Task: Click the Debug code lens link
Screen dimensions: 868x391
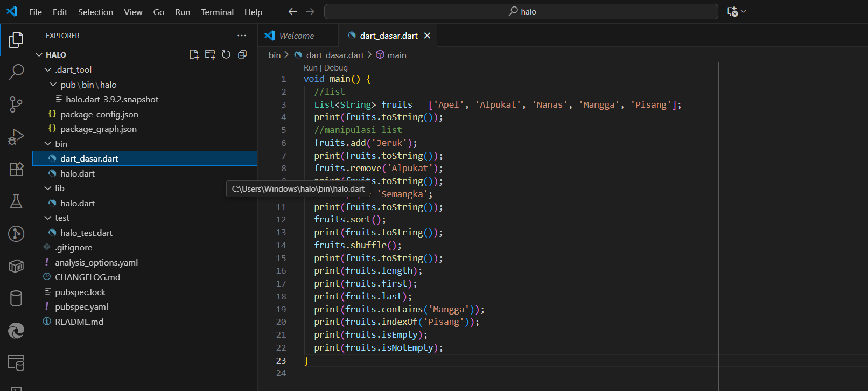Action: point(336,68)
